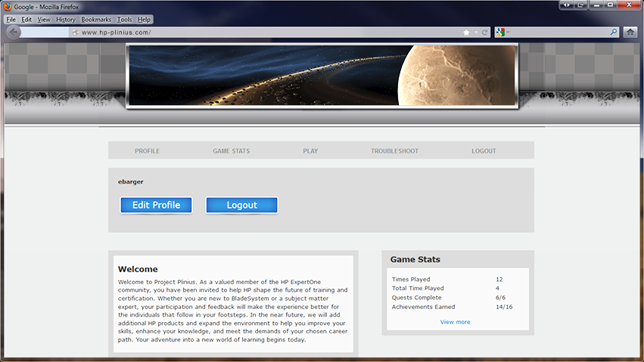Open the Tools menu
644x362 pixels.
124,19
